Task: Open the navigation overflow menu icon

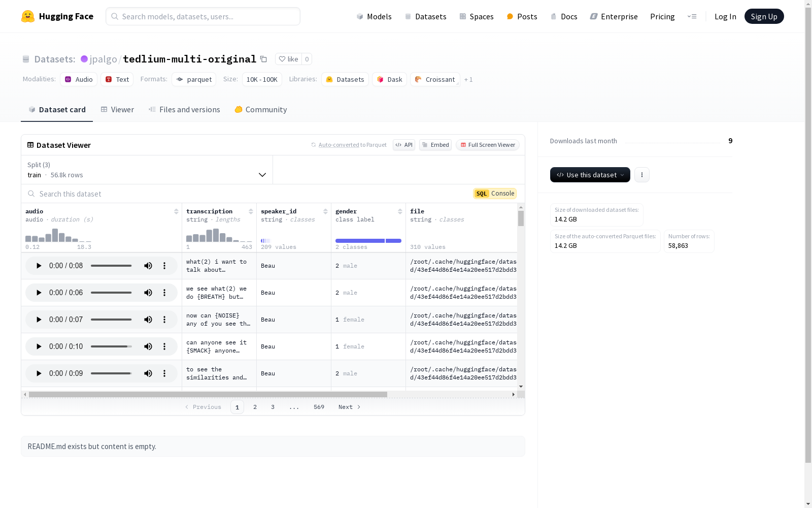Action: (x=692, y=16)
